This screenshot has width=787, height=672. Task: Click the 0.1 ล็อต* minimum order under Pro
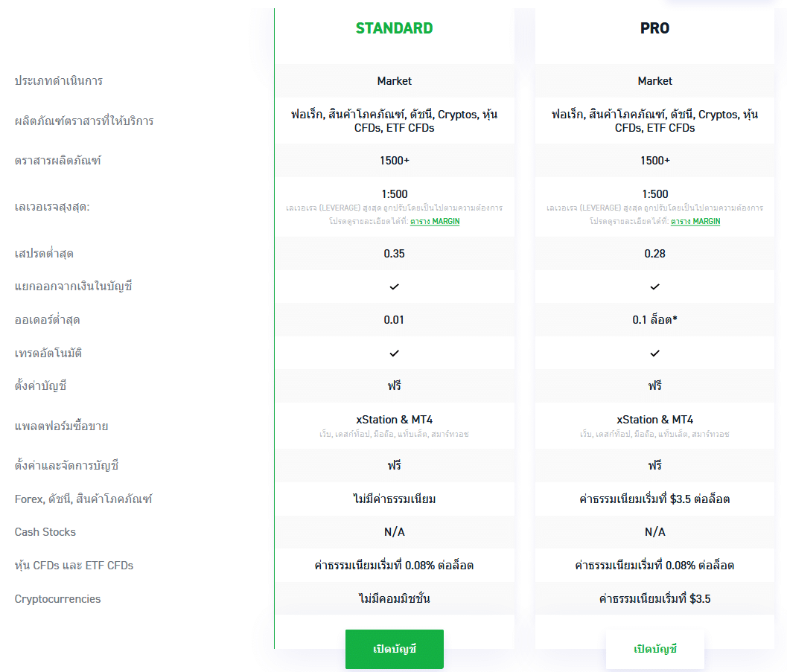[x=654, y=319]
